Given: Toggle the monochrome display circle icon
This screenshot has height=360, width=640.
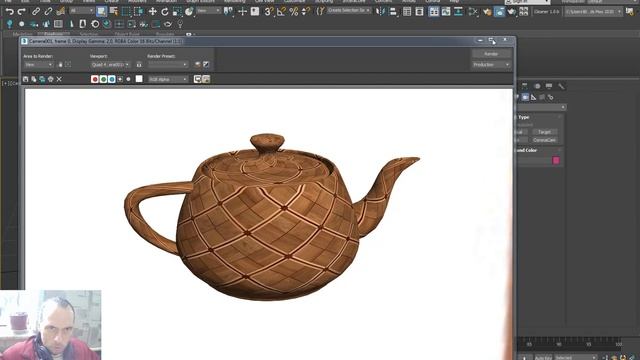Looking at the screenshot, I should [128, 79].
